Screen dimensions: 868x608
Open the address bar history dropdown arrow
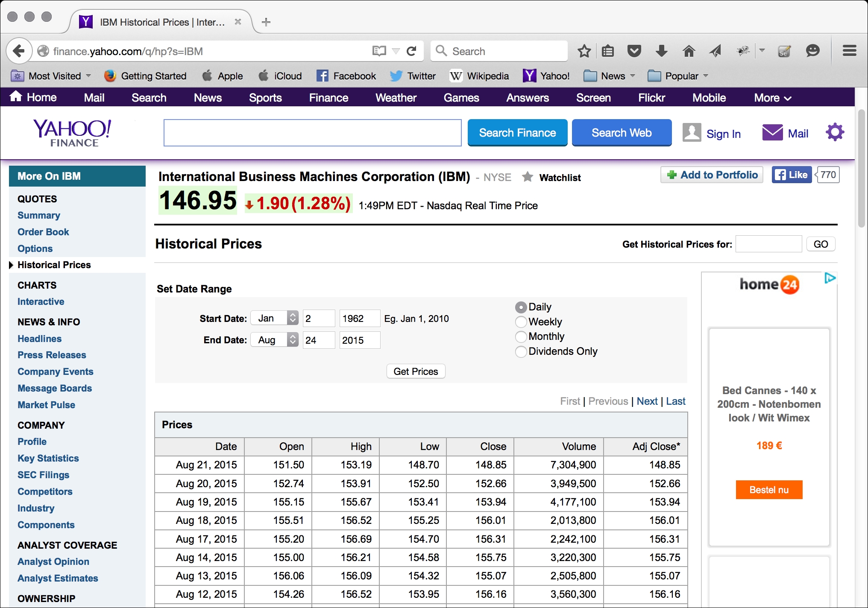396,51
